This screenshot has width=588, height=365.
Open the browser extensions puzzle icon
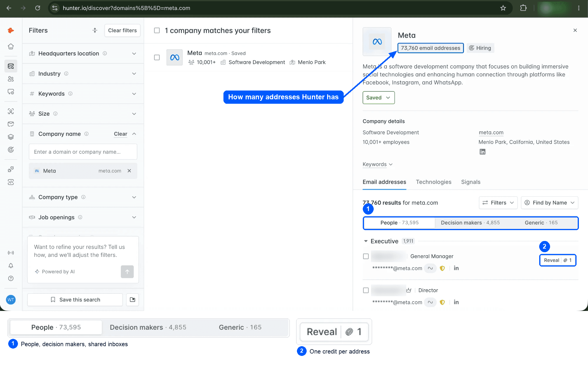point(523,8)
